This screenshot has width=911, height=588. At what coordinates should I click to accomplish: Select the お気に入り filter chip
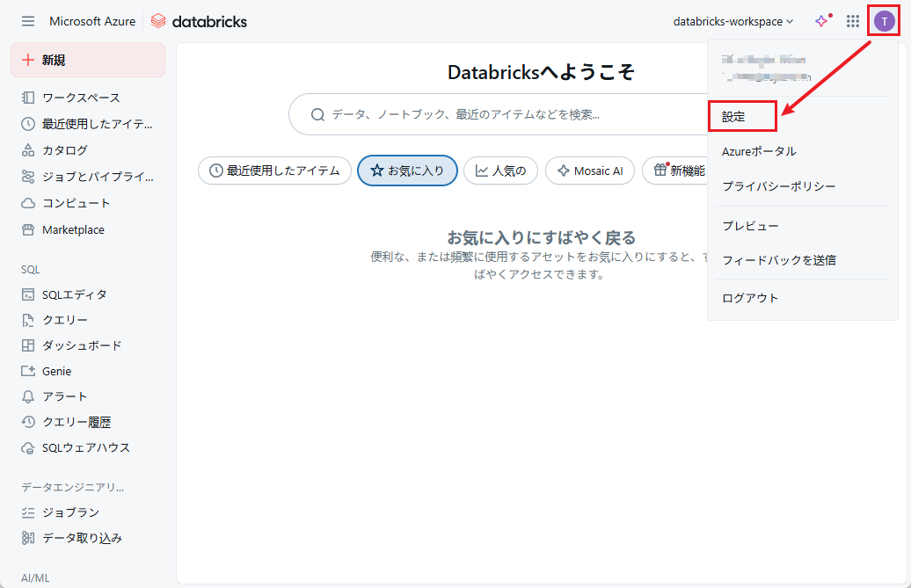point(407,171)
